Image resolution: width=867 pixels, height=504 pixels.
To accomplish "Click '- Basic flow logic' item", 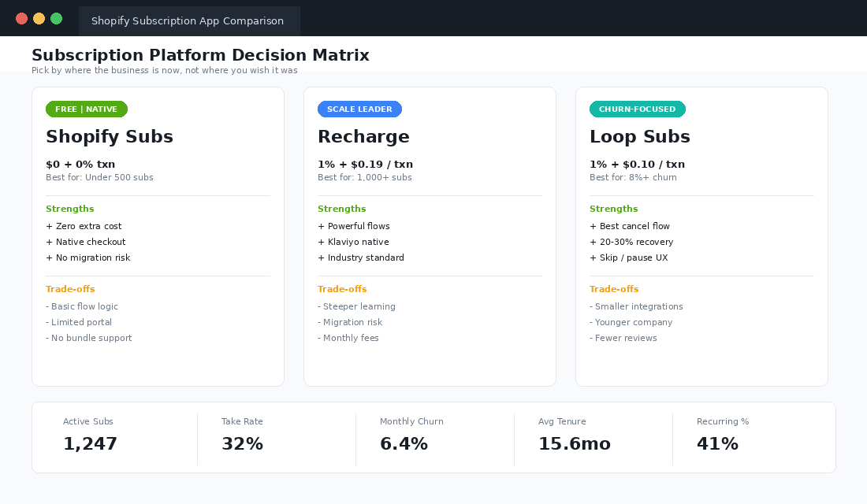I will (82, 306).
